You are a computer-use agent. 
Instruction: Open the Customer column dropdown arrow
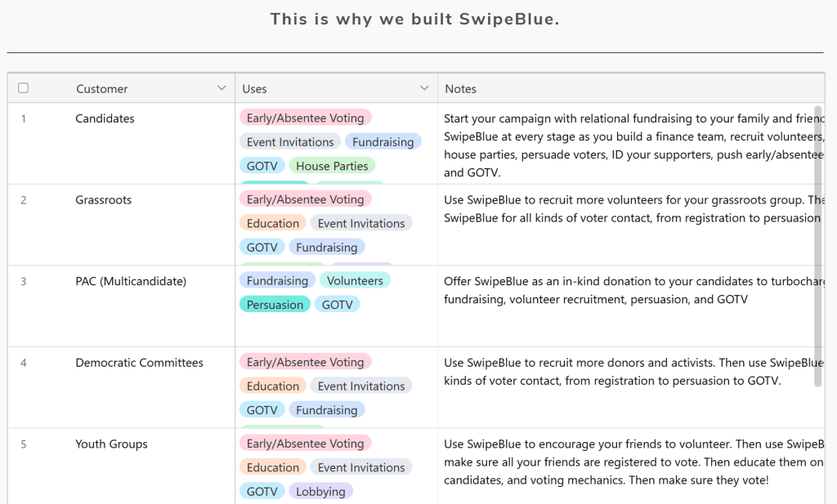point(222,88)
